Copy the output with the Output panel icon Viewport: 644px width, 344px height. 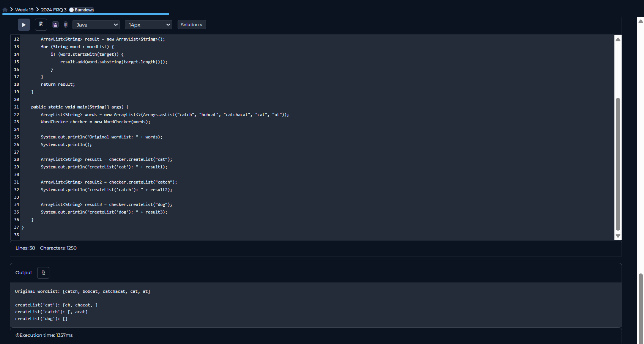(x=43, y=273)
